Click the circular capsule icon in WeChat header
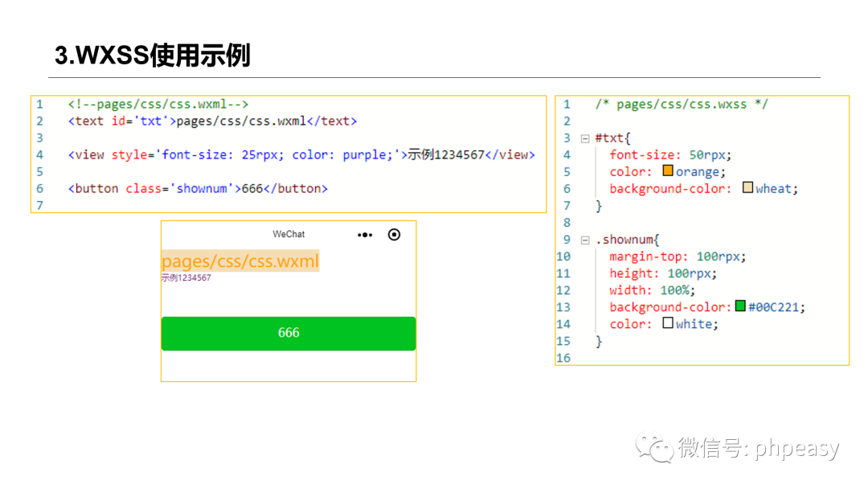The width and height of the screenshot is (868, 489). pyautogui.click(x=394, y=235)
